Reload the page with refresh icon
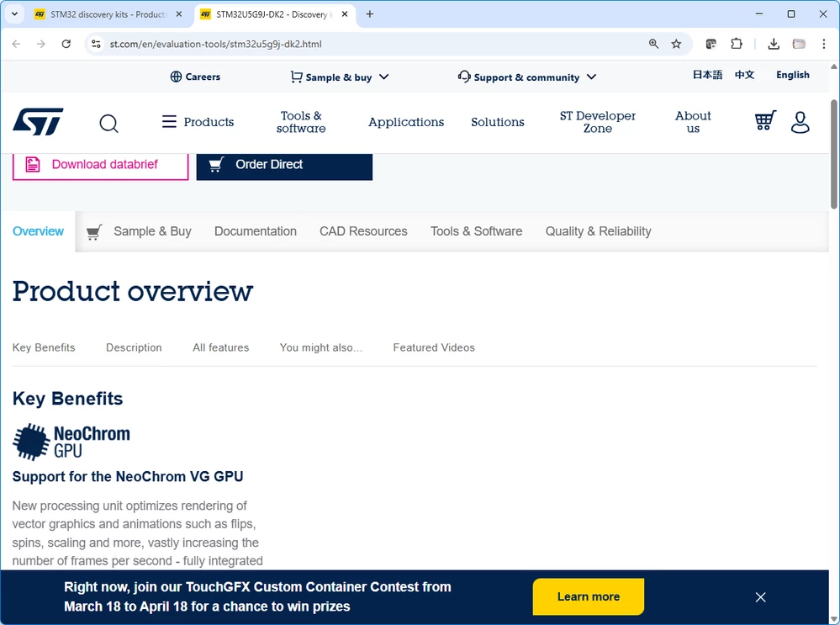Image resolution: width=840 pixels, height=625 pixels. click(x=66, y=44)
